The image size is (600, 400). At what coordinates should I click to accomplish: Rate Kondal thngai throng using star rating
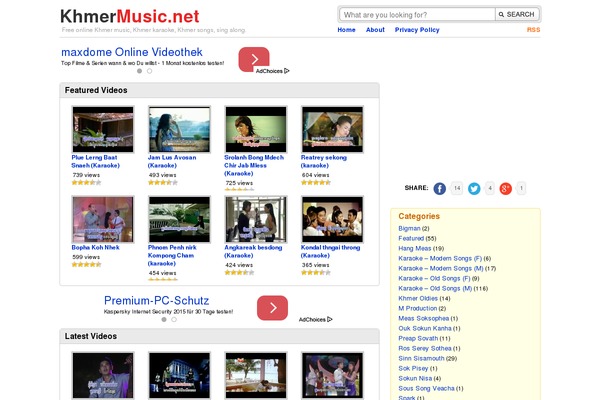[316, 273]
